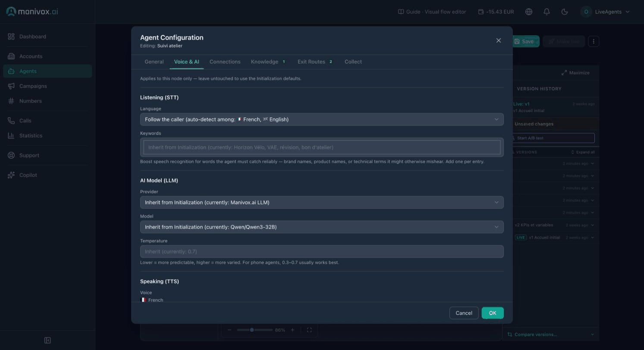Focus the Keywords input field

322,147
